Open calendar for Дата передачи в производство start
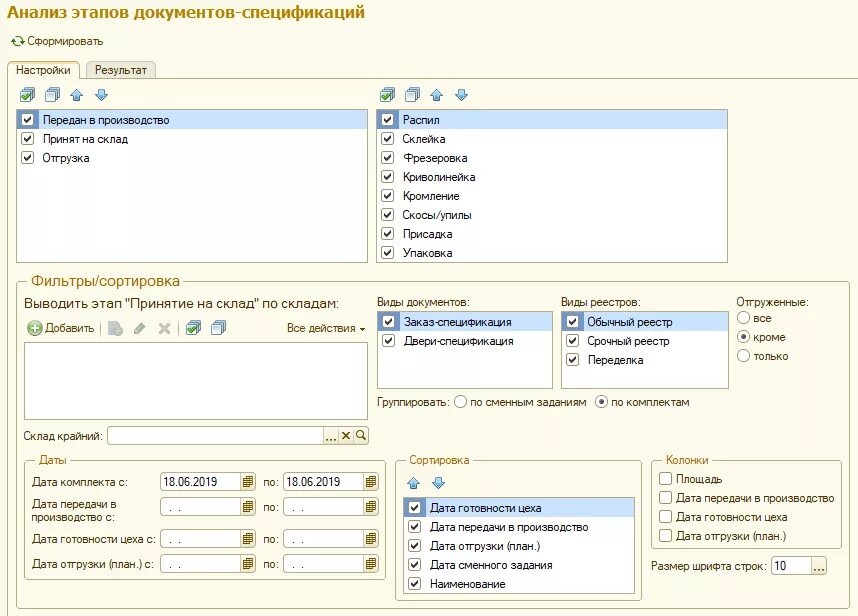This screenshot has width=858, height=616. pos(248,507)
